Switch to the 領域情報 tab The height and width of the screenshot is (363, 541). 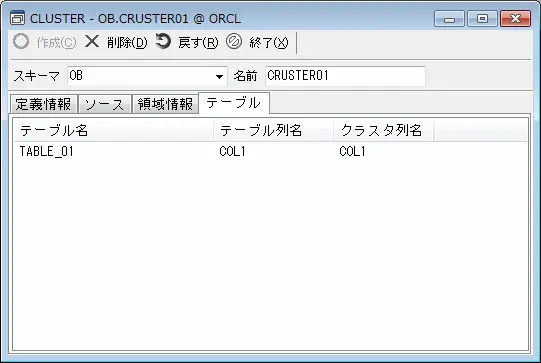[x=165, y=104]
